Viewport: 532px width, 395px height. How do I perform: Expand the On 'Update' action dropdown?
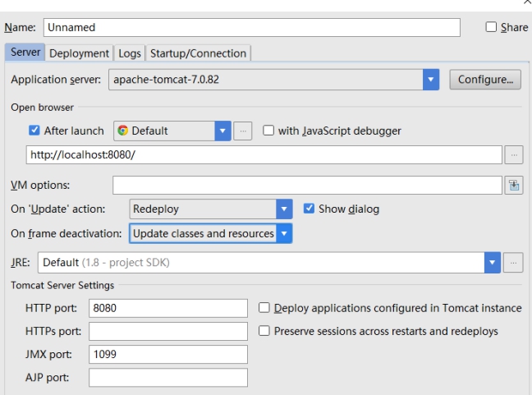(284, 209)
